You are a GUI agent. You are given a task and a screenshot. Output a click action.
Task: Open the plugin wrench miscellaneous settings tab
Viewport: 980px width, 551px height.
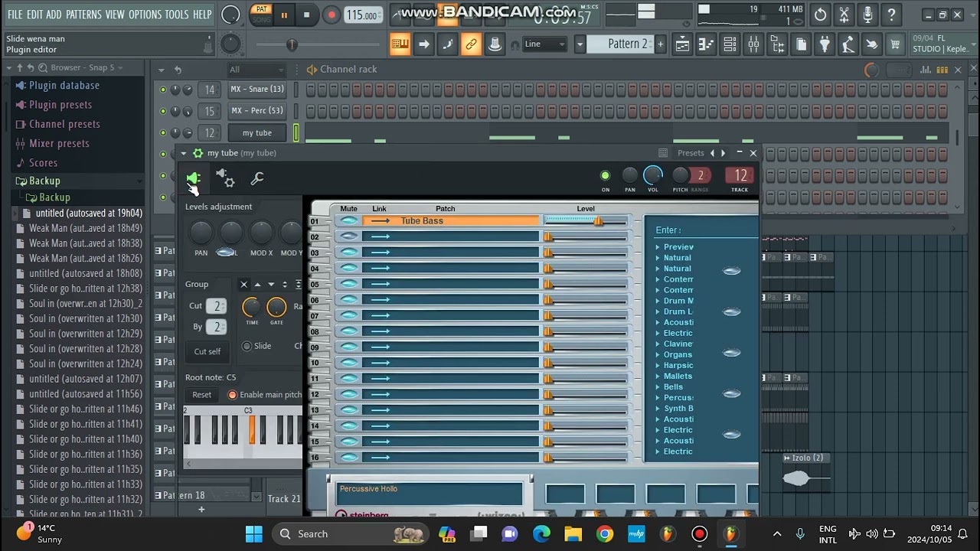click(257, 179)
